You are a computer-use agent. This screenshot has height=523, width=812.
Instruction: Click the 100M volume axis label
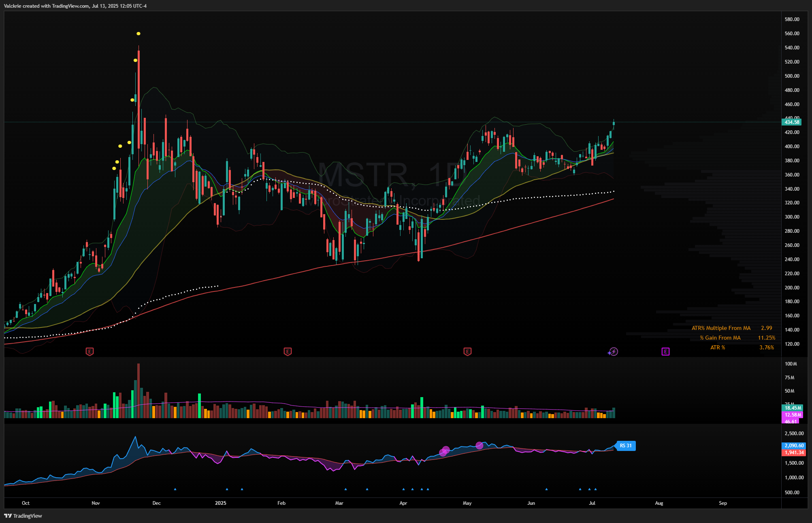tap(791, 364)
